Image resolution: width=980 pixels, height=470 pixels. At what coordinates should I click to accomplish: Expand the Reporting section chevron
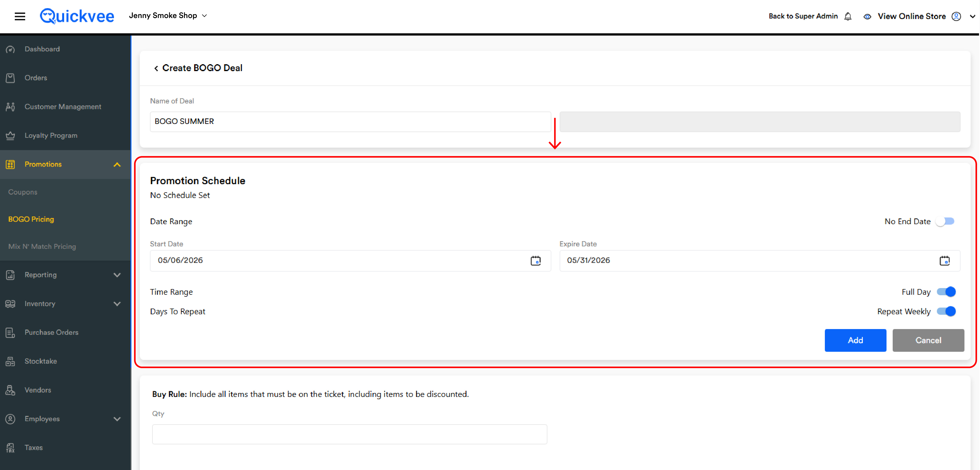coord(117,275)
